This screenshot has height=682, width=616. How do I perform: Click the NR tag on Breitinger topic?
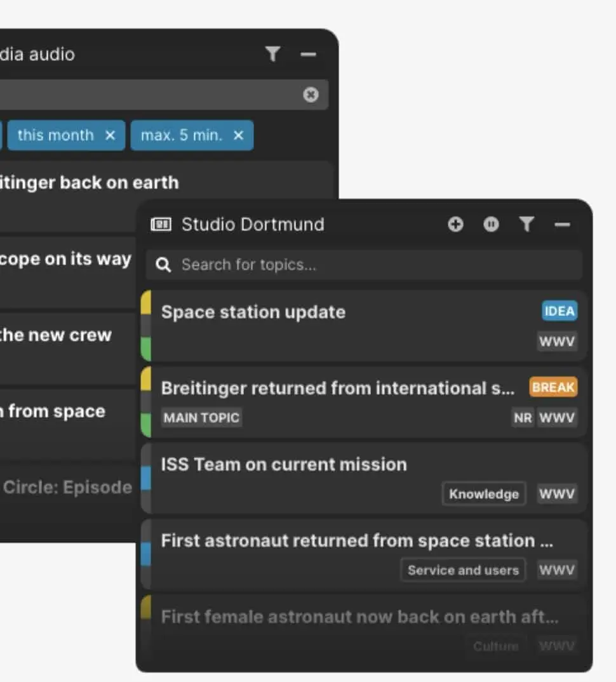(523, 418)
